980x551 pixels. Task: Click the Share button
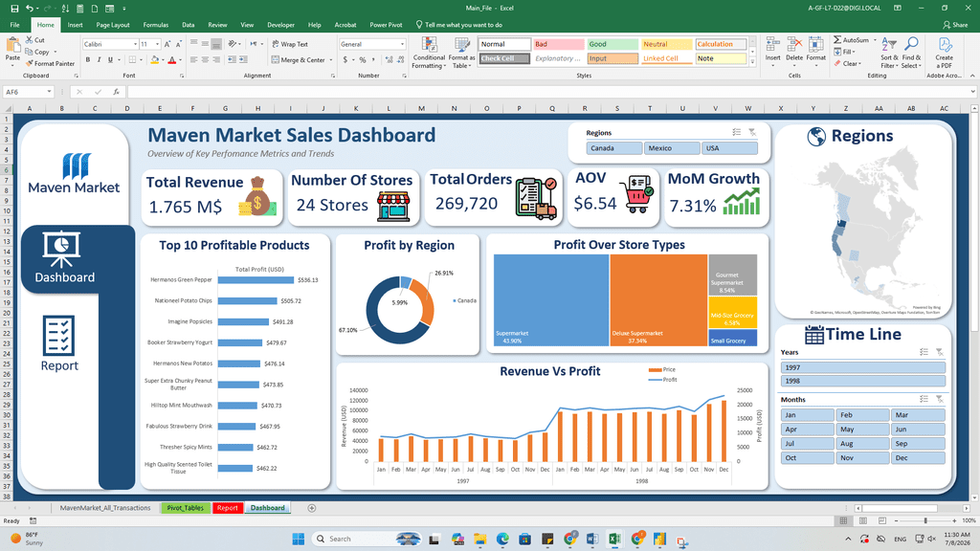pos(955,25)
